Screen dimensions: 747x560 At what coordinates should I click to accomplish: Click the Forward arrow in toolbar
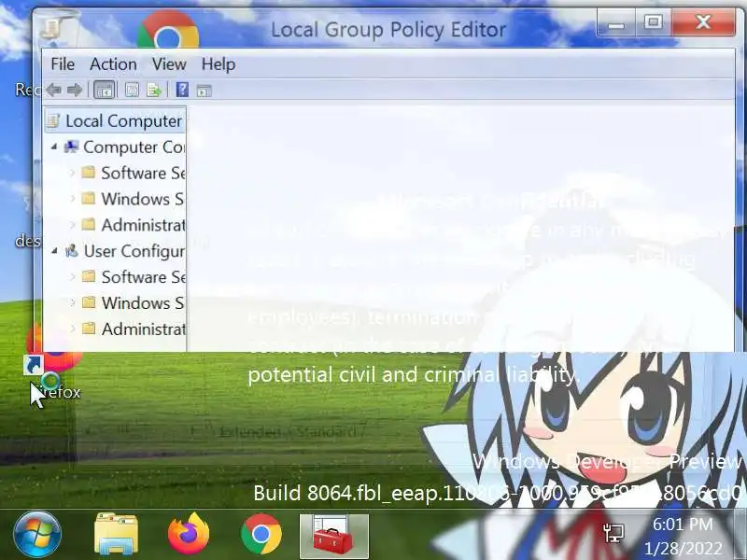(x=75, y=90)
